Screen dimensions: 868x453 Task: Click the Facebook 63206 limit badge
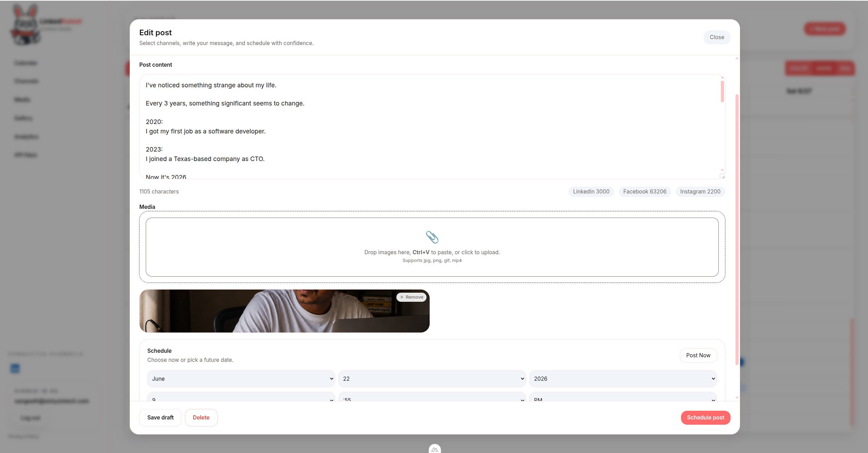pos(645,192)
